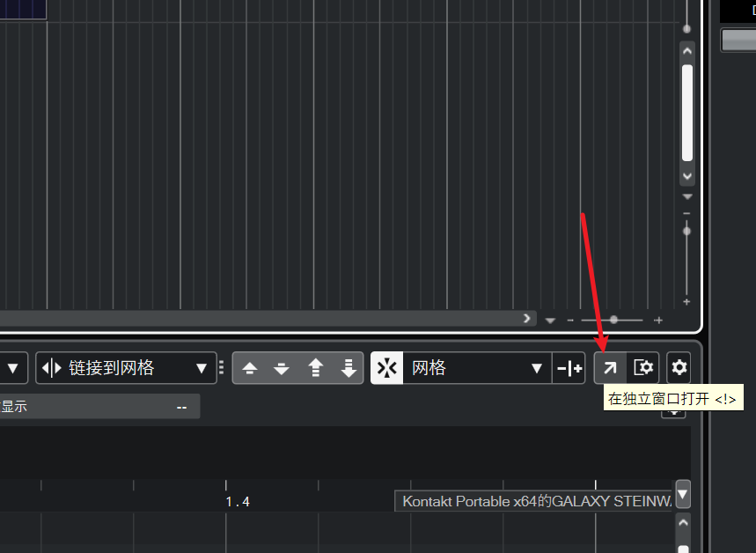Open the window layout settings icon

coord(642,368)
